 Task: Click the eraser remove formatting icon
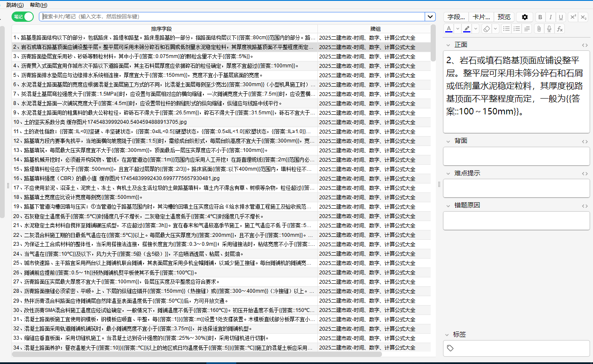[486, 29]
